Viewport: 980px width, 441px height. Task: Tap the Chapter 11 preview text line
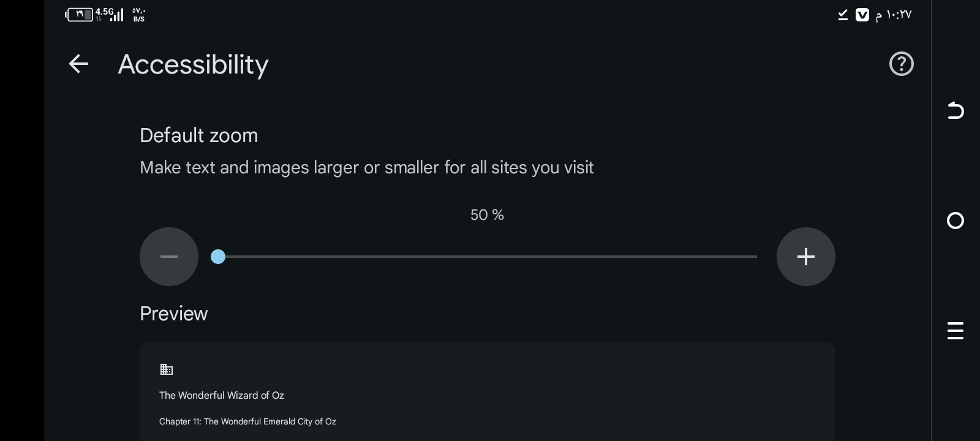pyautogui.click(x=247, y=421)
